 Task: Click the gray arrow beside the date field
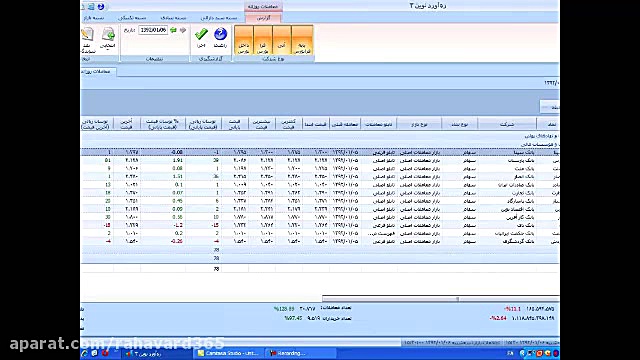(x=183, y=30)
